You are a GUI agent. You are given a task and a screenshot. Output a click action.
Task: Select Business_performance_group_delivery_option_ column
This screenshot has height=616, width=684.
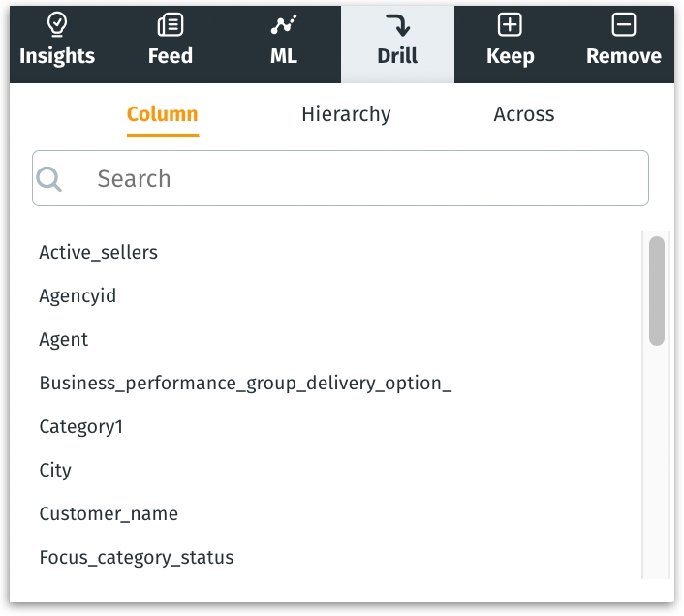pos(245,384)
